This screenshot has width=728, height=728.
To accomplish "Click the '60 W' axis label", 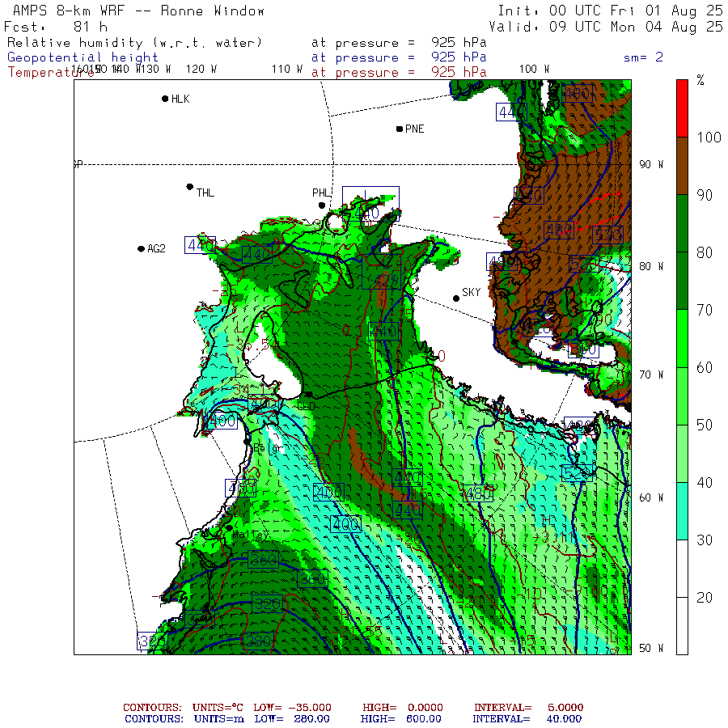I will point(651,497).
